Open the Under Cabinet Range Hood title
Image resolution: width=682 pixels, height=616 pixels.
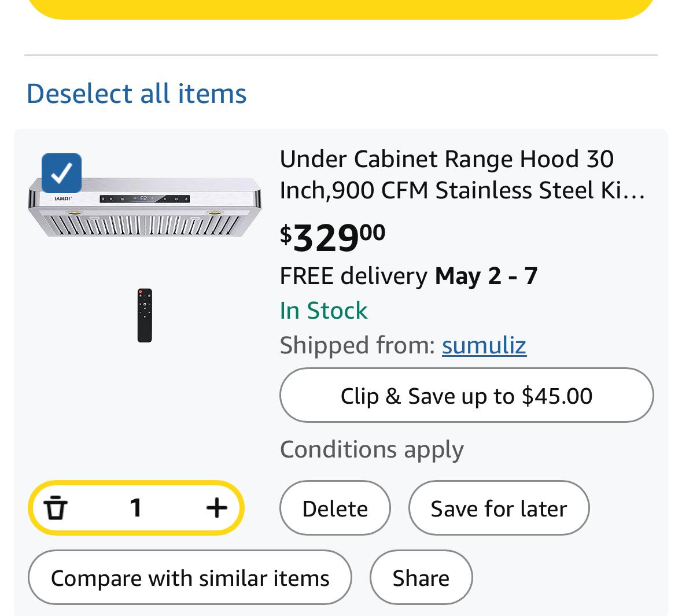(x=462, y=175)
